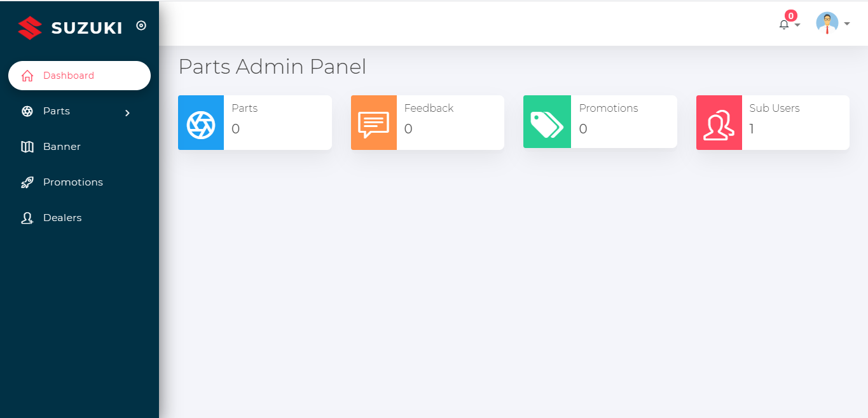Click the Suzuki logo icon
This screenshot has height=418, width=868.
[30, 27]
